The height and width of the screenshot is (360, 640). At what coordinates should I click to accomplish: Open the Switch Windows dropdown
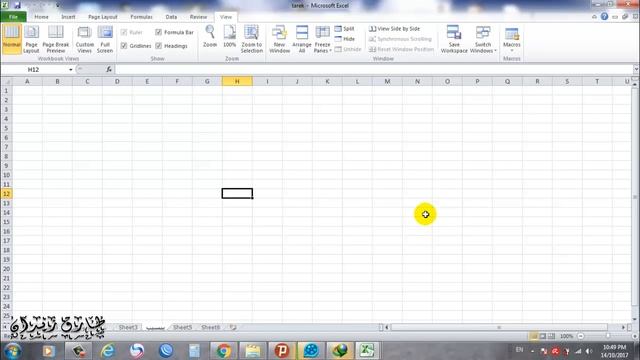(x=483, y=39)
